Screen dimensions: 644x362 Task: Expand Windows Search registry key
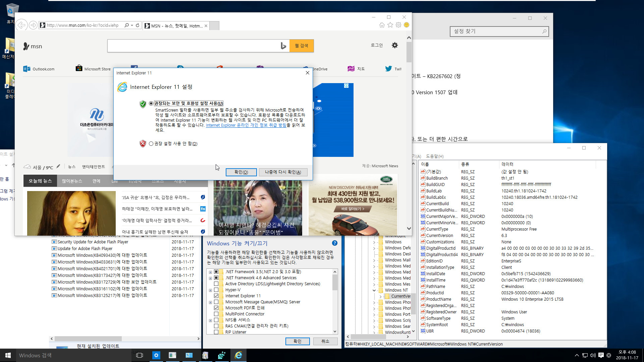point(374,326)
